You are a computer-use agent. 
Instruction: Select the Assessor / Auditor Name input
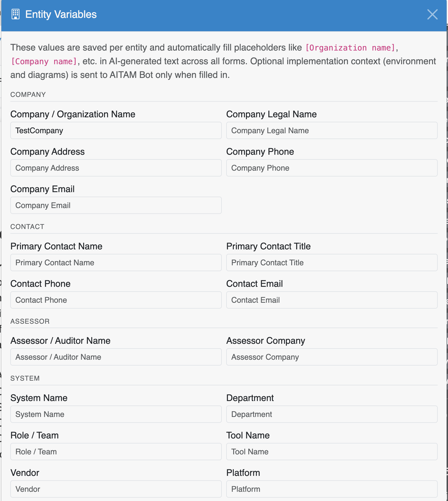point(116,357)
